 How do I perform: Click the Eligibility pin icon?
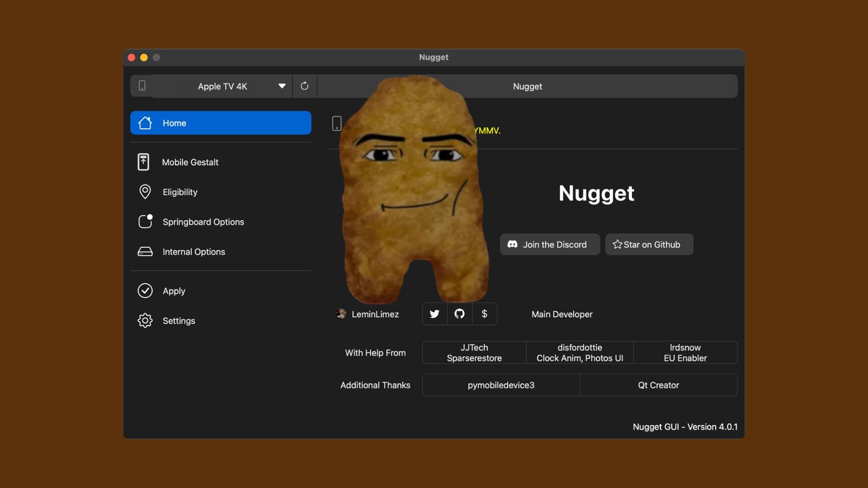click(x=145, y=192)
